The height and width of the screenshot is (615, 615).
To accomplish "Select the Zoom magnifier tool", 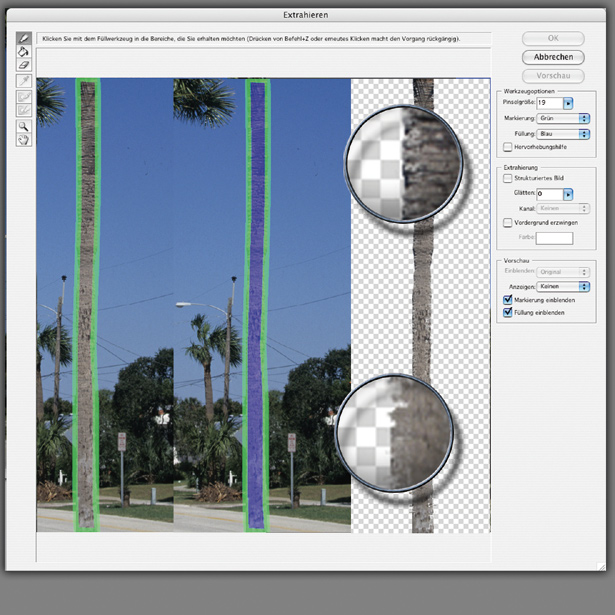I will pos(24,126).
